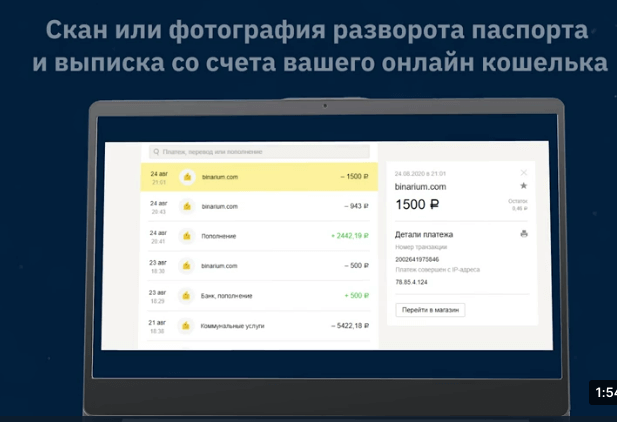Open the Пополнение +2442,19 ₽ entry

[260, 236]
